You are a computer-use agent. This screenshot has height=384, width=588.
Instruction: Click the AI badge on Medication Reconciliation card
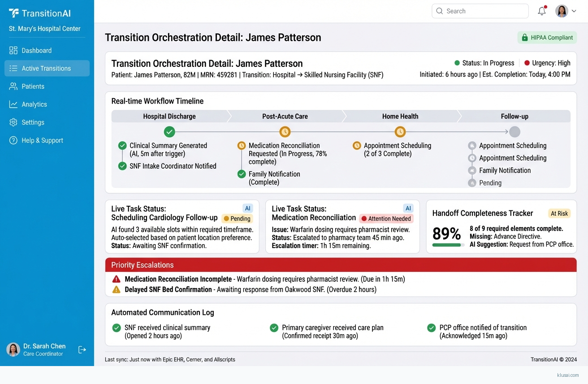pyautogui.click(x=408, y=208)
